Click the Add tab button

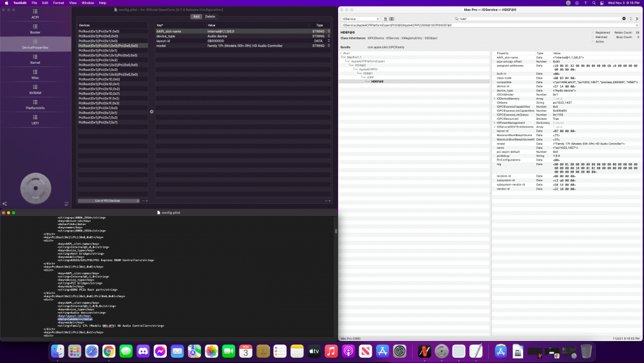(x=196, y=17)
